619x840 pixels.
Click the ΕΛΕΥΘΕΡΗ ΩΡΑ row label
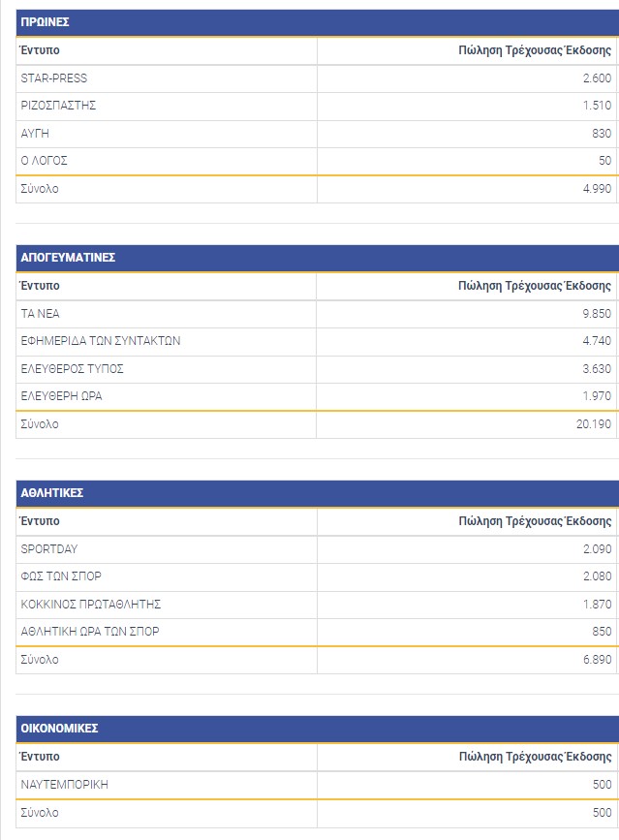click(61, 396)
